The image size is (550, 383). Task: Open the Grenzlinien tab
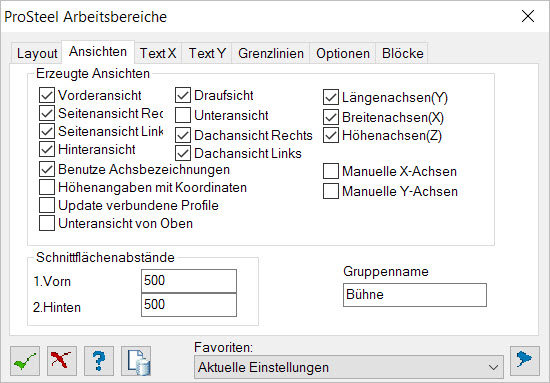click(x=271, y=53)
